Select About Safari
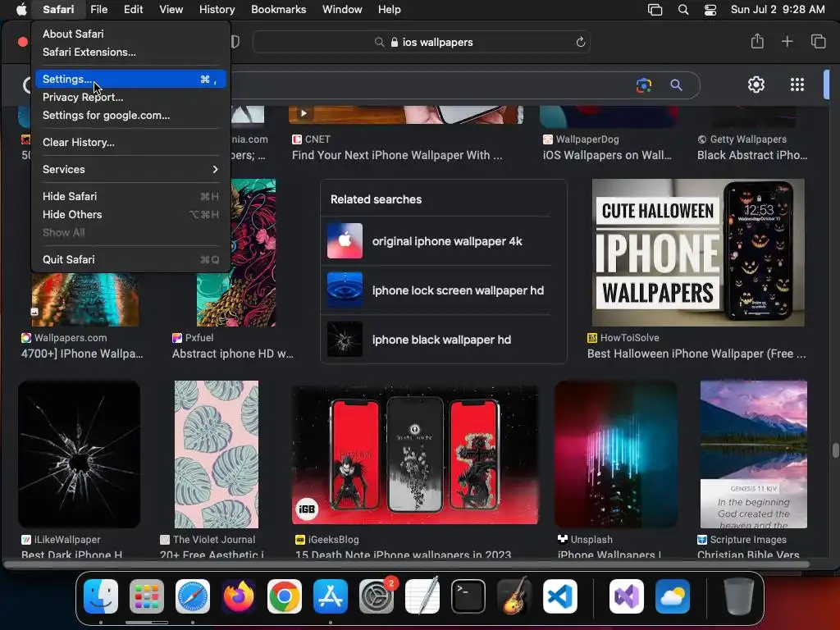 click(130, 34)
